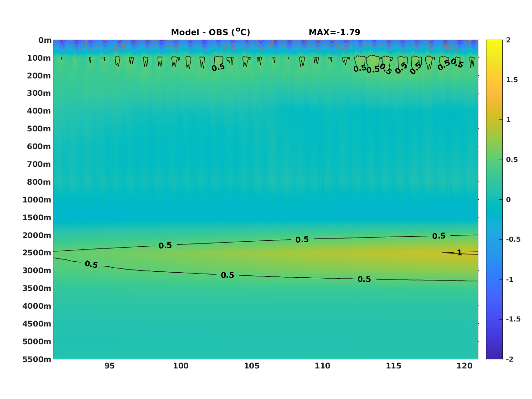
Task: Click the dark blue bottom end of the colorbar
Action: point(494,356)
